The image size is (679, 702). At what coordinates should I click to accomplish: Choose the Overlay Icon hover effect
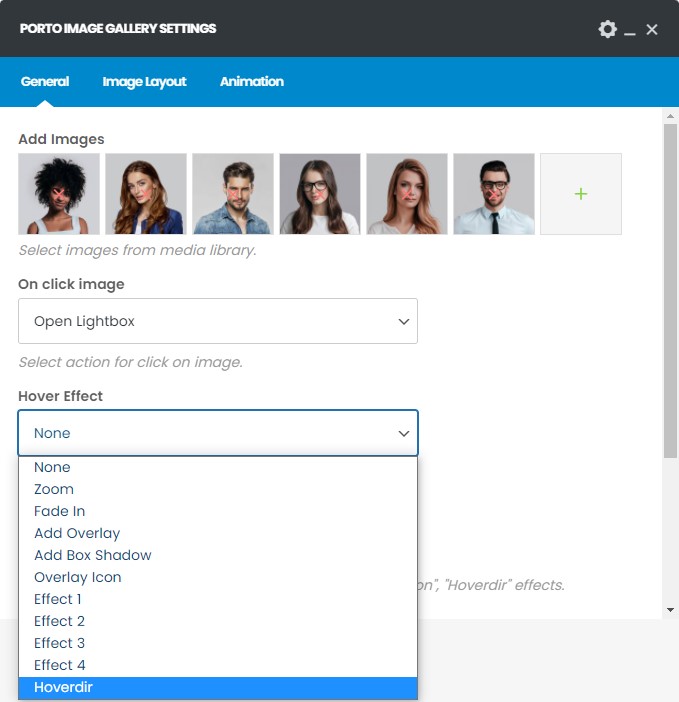[218, 577]
